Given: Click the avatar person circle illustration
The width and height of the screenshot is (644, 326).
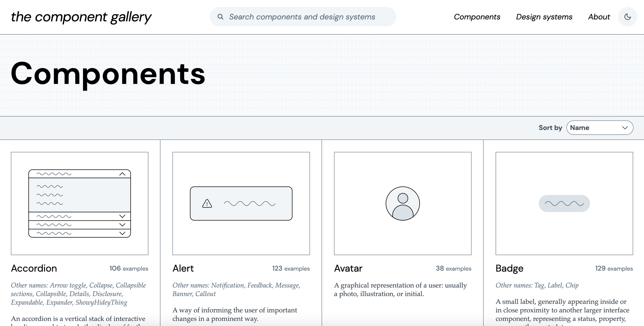Looking at the screenshot, I should tap(402, 203).
